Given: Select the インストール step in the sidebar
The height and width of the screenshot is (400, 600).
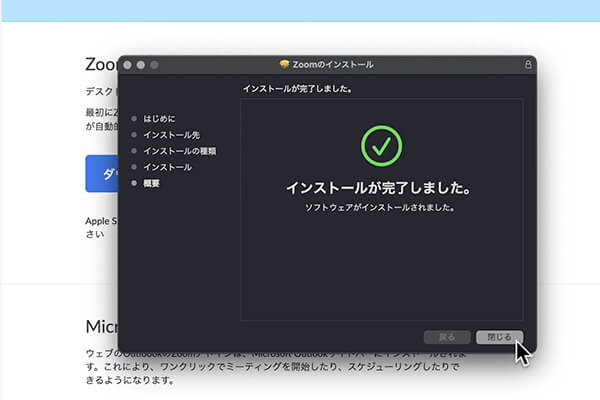Looking at the screenshot, I should click(x=167, y=167).
